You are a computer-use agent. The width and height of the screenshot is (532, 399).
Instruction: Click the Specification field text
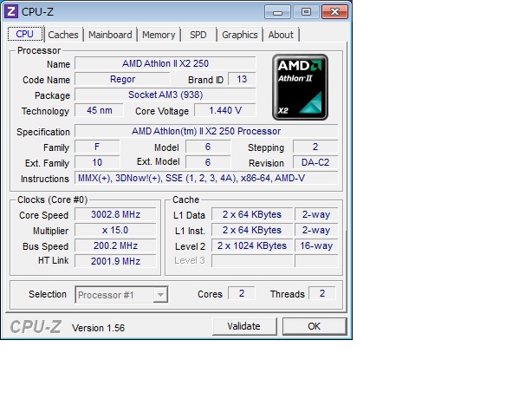pyautogui.click(x=206, y=131)
